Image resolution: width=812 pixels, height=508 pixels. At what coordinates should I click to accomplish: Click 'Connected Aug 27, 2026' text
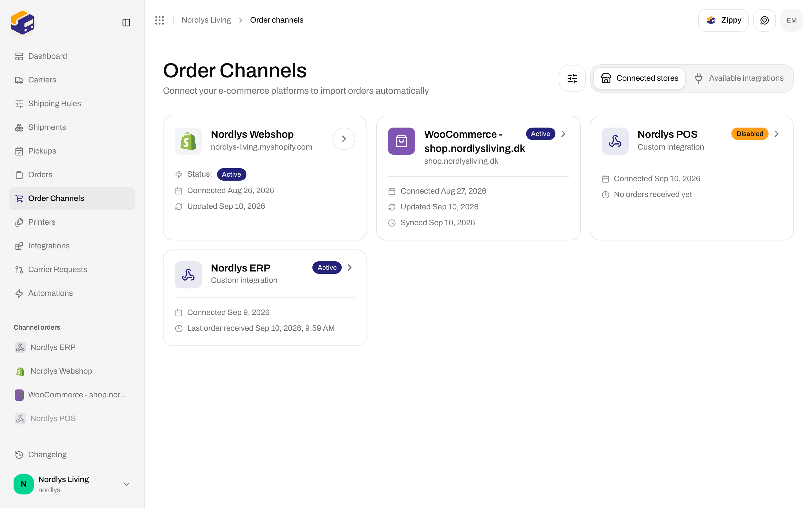coord(443,191)
